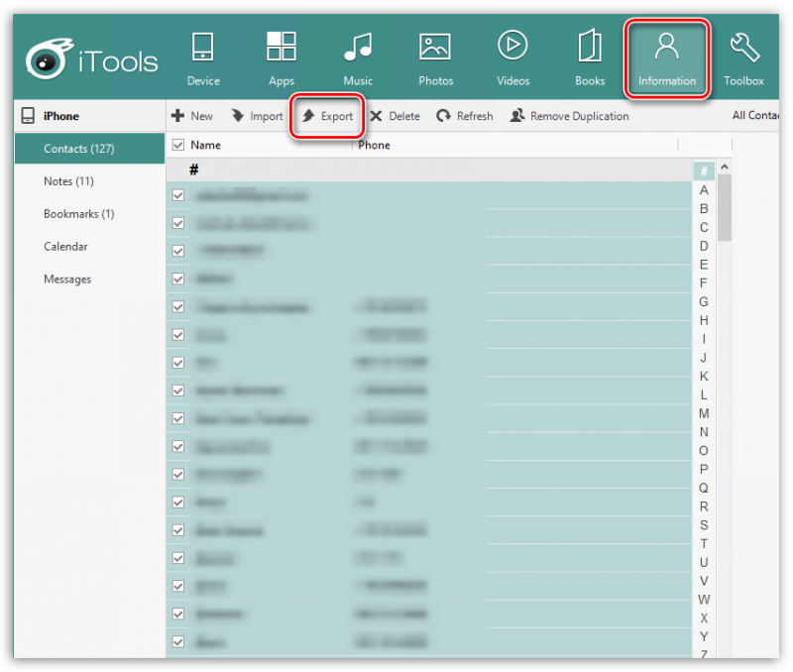Click the Delete toolbar button
793x672 pixels.
pos(395,116)
